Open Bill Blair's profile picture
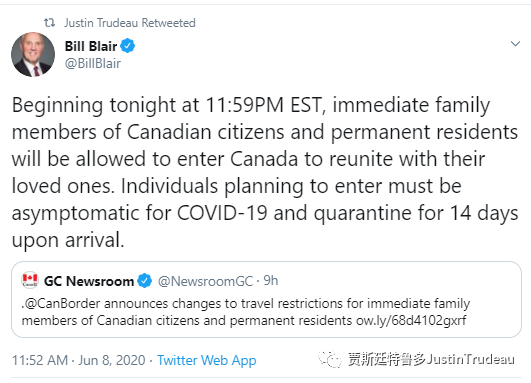Image resolution: width=531 pixels, height=383 pixels. (x=33, y=54)
